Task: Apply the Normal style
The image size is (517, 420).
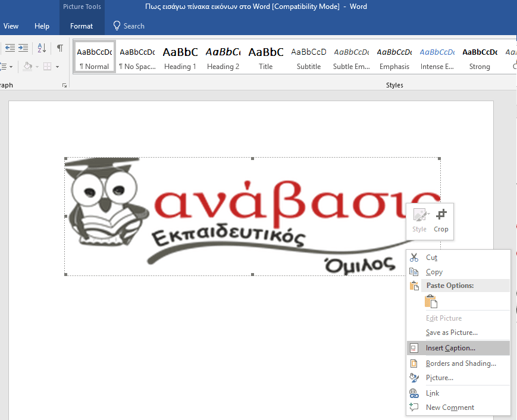Action: tap(95, 57)
